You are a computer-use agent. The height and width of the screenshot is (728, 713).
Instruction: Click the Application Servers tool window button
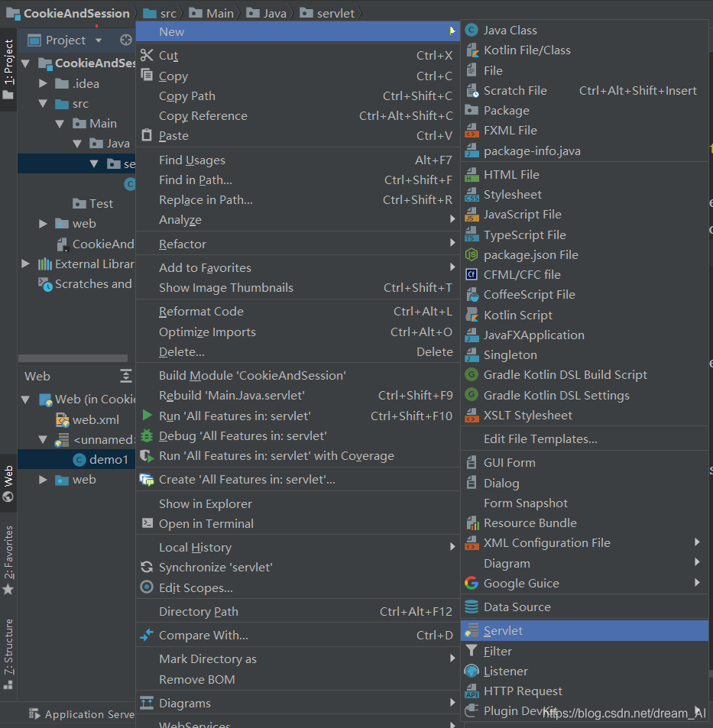click(82, 714)
